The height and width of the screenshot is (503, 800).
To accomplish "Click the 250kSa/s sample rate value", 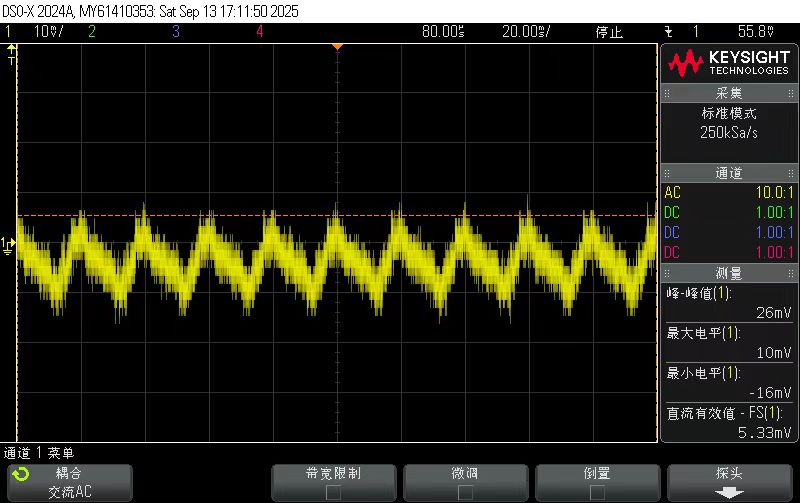I will (x=729, y=133).
